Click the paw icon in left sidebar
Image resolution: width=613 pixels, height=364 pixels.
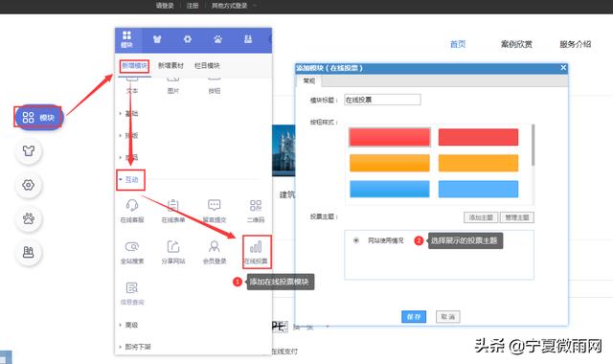(28, 218)
